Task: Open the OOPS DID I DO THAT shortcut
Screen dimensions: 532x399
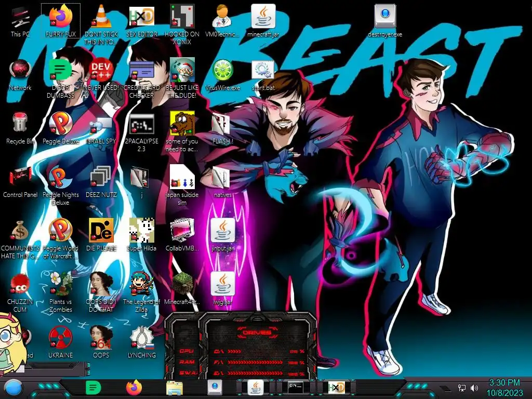Action: (101, 293)
